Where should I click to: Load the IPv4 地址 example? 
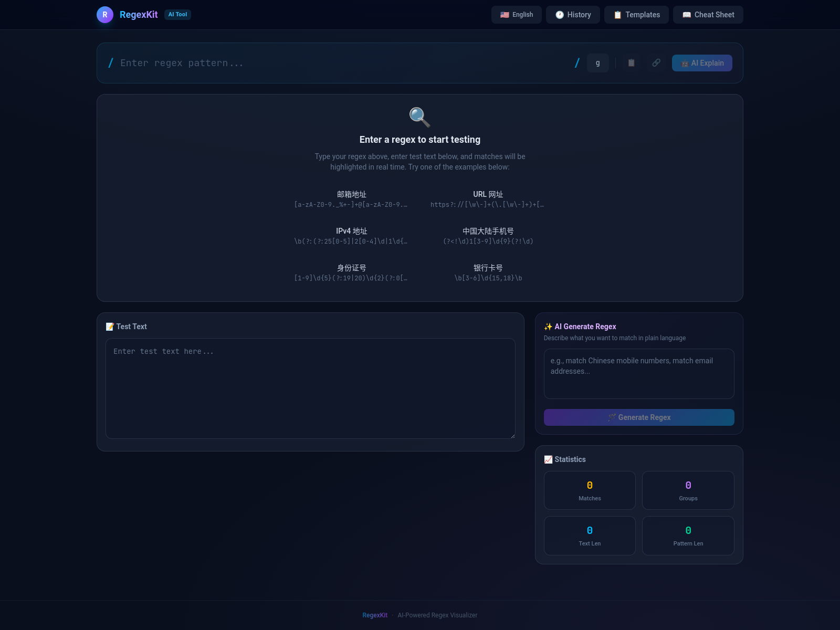pos(351,236)
